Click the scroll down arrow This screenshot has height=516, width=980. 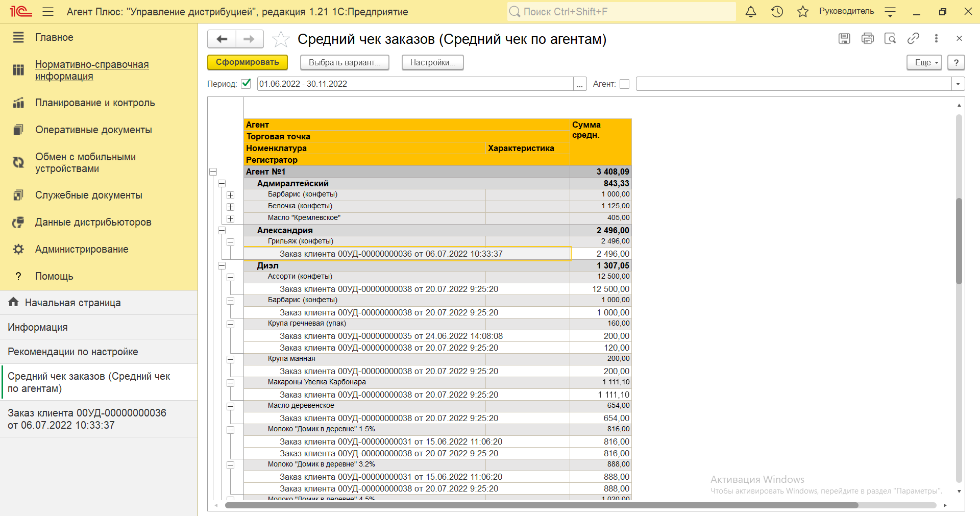pyautogui.click(x=959, y=492)
